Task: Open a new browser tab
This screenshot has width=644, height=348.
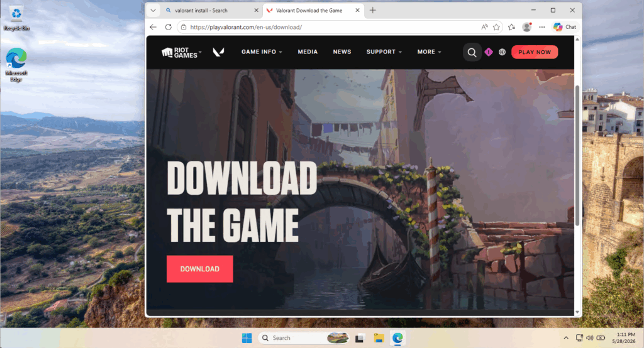Action: [372, 10]
